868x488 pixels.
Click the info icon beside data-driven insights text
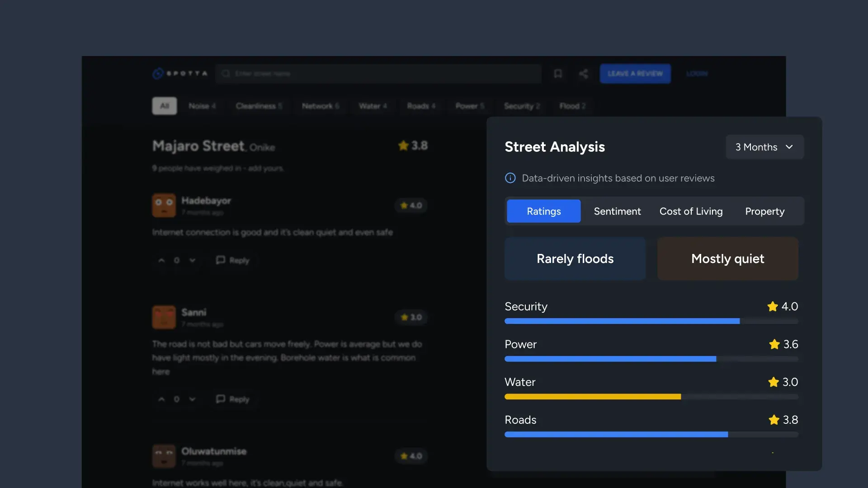(x=509, y=178)
